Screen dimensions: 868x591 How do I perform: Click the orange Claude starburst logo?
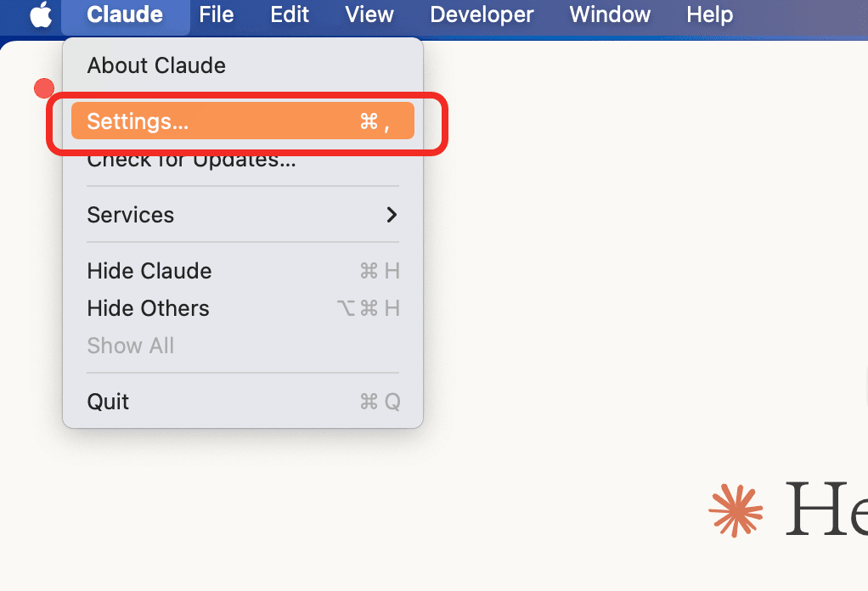[736, 510]
